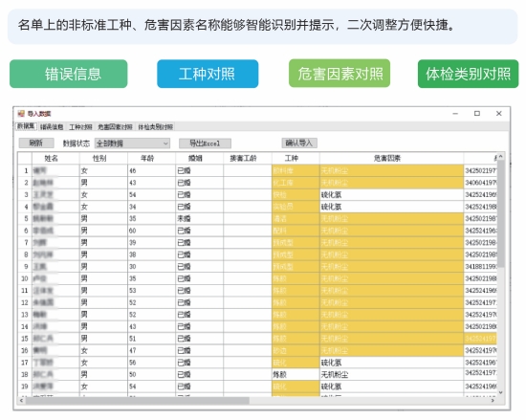This screenshot has width=526, height=420.
Task: Select row header number 19
Action: tap(25, 387)
